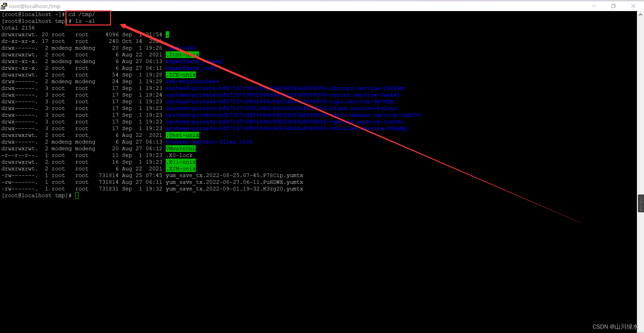
Task: Click the last '[root@localhost tmp]#' prompt
Action: click(x=37, y=196)
